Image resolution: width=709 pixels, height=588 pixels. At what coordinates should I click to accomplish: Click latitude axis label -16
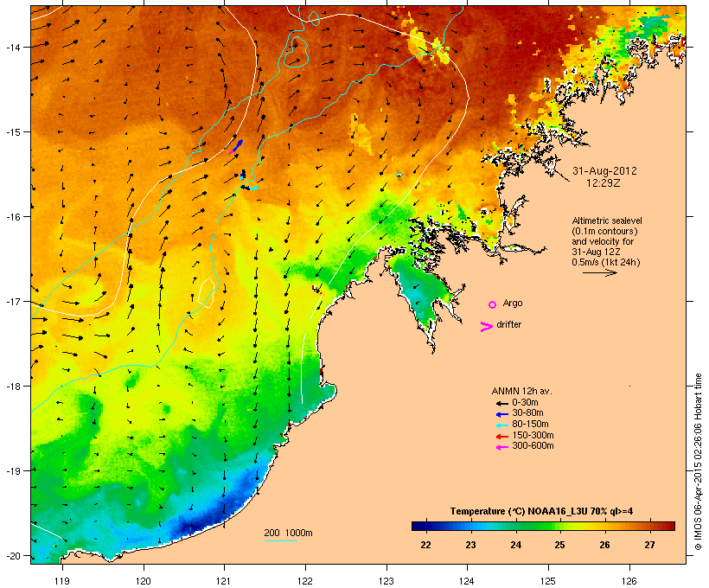13,217
